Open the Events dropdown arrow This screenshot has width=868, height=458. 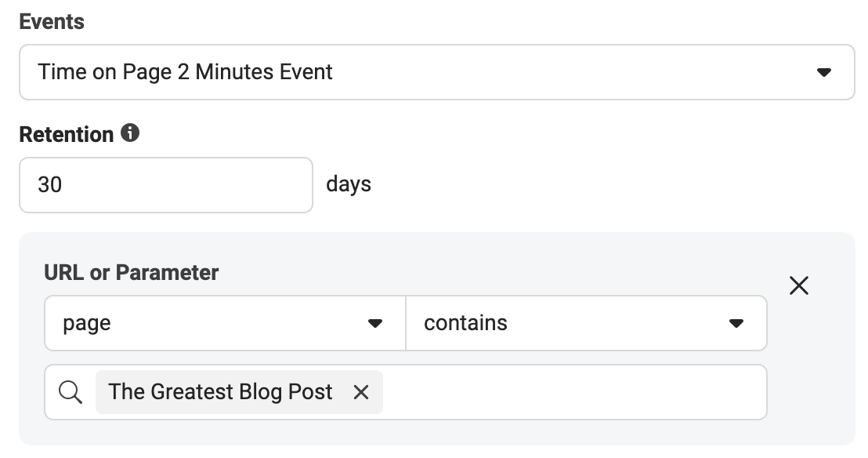click(823, 72)
